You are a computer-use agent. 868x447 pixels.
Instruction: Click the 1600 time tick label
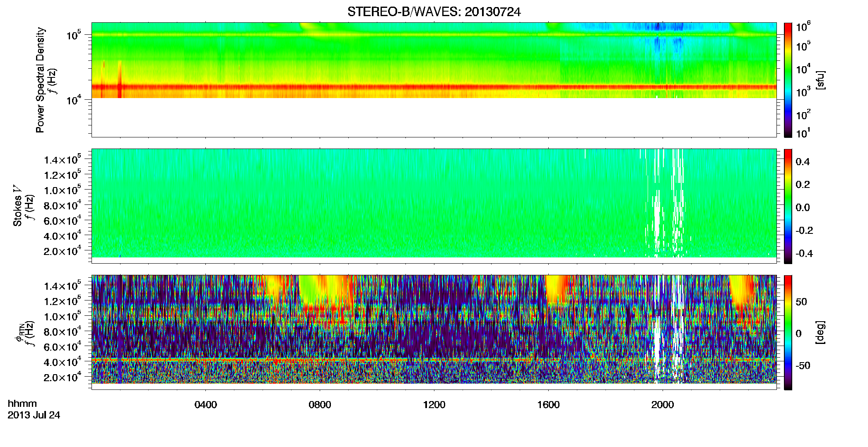point(548,405)
